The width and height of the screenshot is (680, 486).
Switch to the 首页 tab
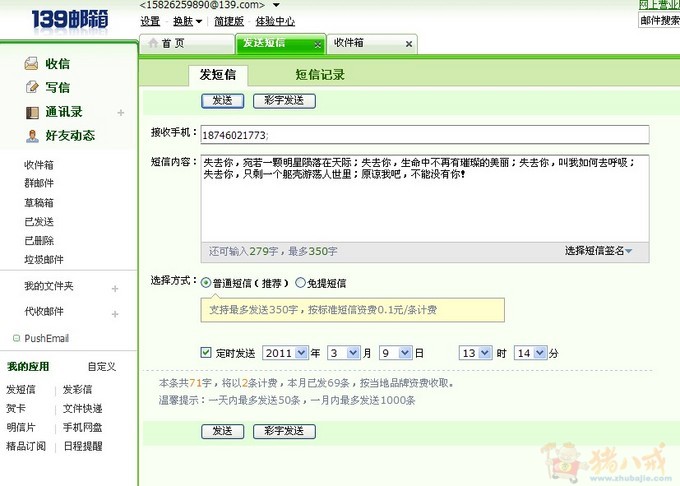coord(186,43)
